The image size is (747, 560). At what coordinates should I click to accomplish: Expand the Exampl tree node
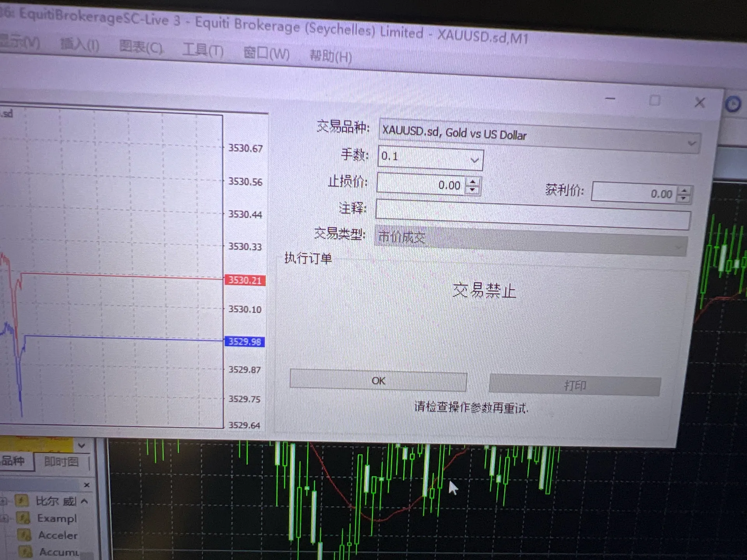click(5, 518)
